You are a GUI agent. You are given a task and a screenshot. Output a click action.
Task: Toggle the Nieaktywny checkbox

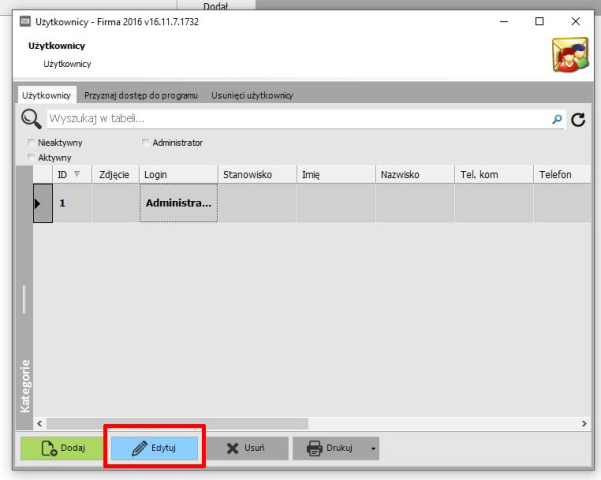(x=31, y=143)
